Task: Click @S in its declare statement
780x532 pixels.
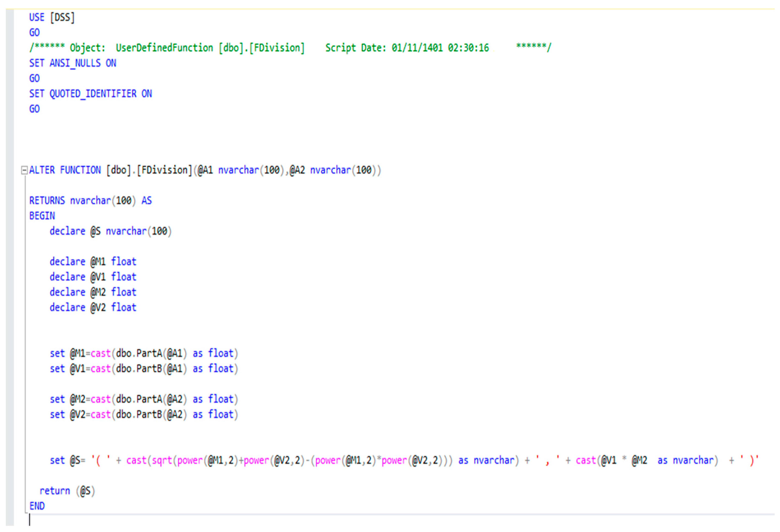Action: coord(95,231)
